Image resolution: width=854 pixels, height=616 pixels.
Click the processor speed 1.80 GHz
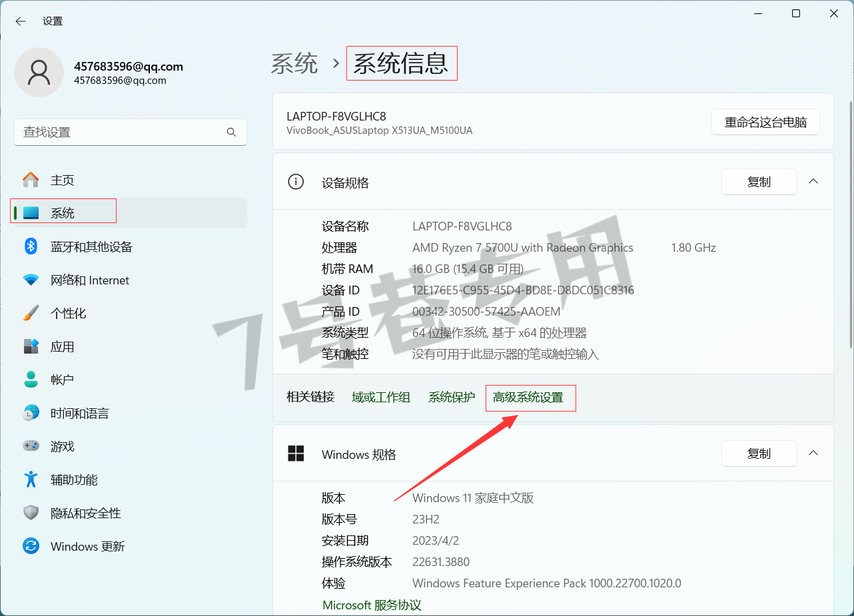coord(693,248)
